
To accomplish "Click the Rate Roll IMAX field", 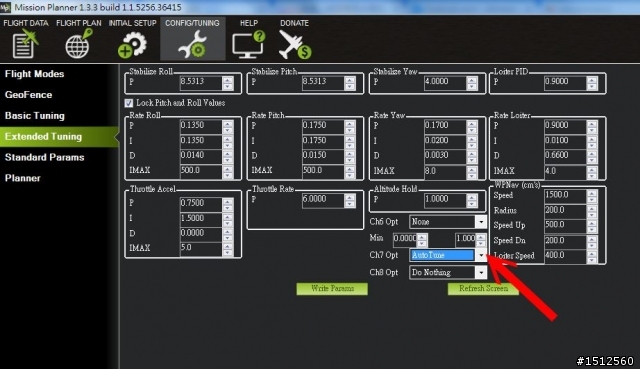I will click(201, 171).
